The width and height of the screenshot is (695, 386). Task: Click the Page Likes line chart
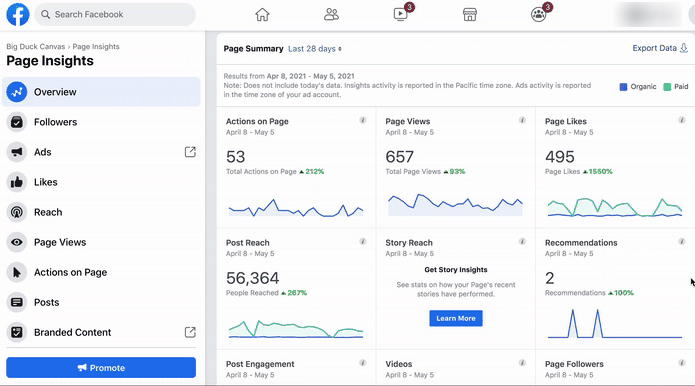click(615, 207)
